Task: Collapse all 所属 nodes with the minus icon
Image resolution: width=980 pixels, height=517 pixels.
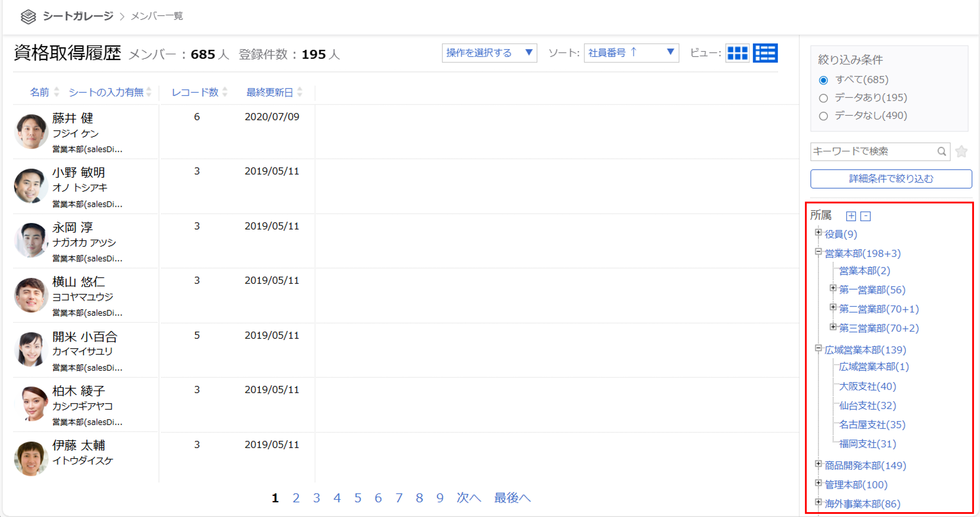Action: [866, 216]
